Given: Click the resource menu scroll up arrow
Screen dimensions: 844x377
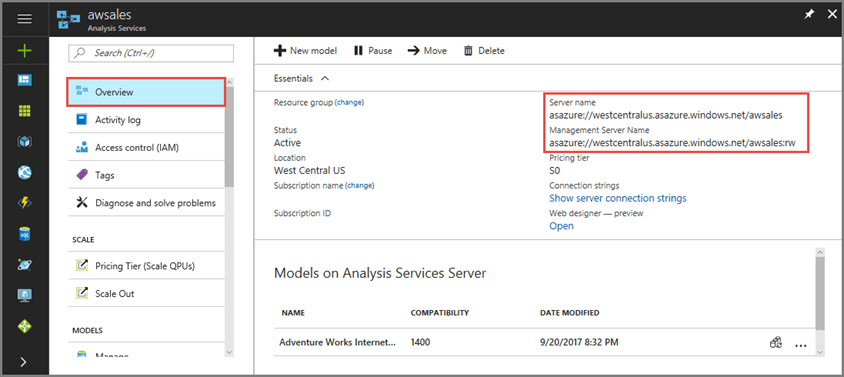Looking at the screenshot, I should pos(229,82).
